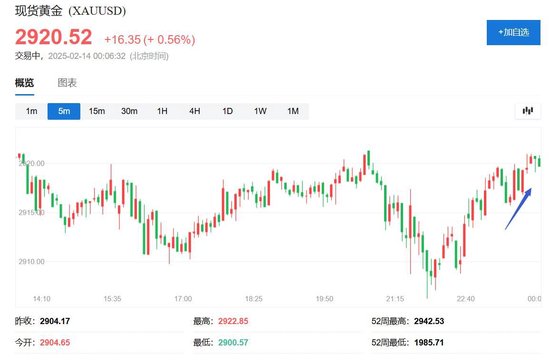Select the 1m timeframe
Viewport: 550px width, 364px height.
click(x=31, y=111)
